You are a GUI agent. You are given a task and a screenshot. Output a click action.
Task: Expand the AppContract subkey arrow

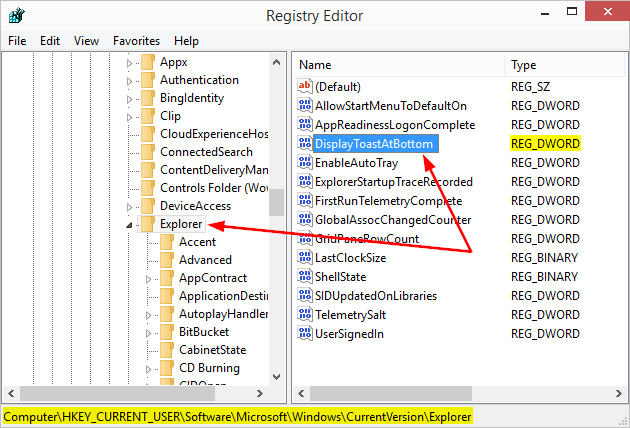148,279
